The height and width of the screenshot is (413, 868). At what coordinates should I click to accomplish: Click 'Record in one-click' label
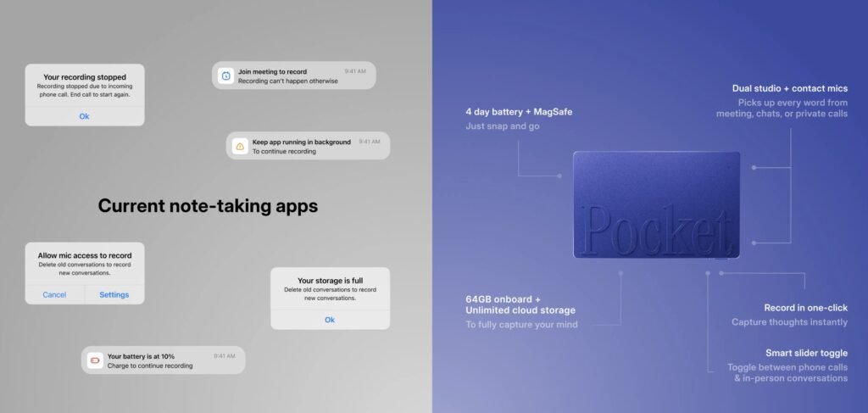click(805, 308)
